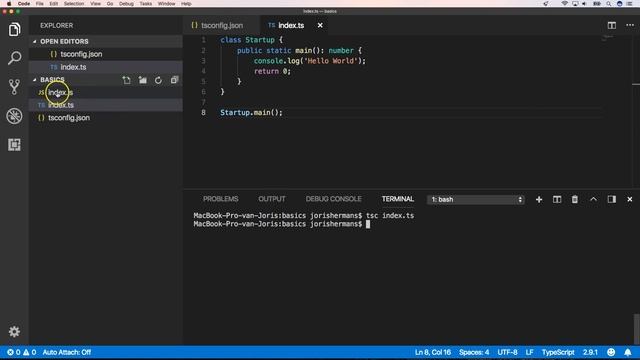Collapse all folders in BASICS explorer
Viewport: 640px width, 360px height.
tap(174, 80)
